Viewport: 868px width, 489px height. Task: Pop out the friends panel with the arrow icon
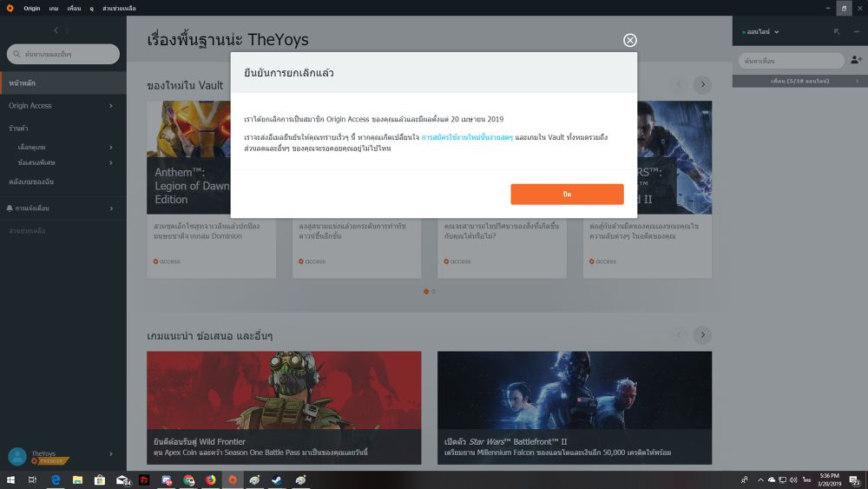(837, 31)
